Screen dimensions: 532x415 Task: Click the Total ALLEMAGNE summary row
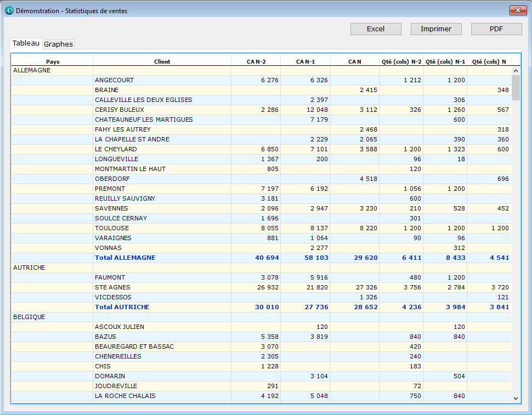(x=125, y=258)
